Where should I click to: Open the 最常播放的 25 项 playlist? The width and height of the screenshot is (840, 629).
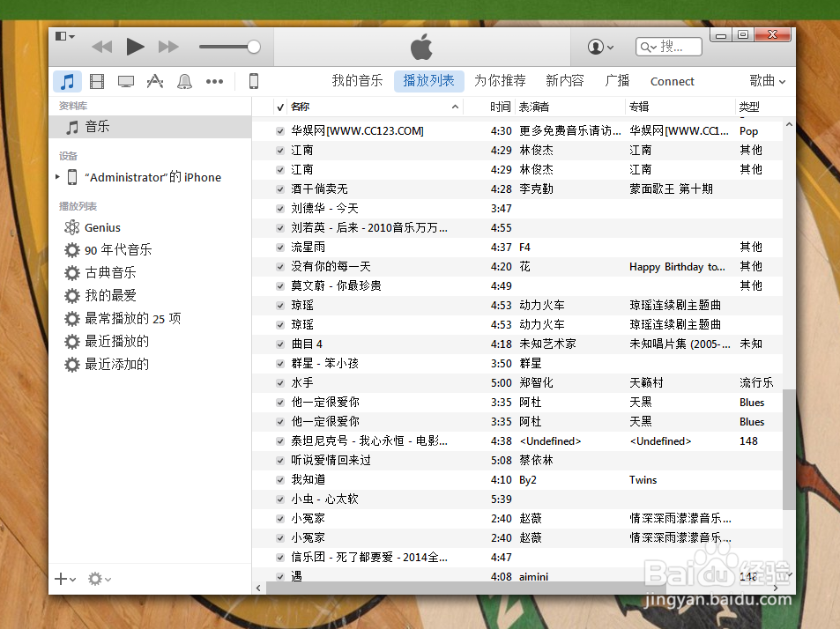(x=133, y=319)
